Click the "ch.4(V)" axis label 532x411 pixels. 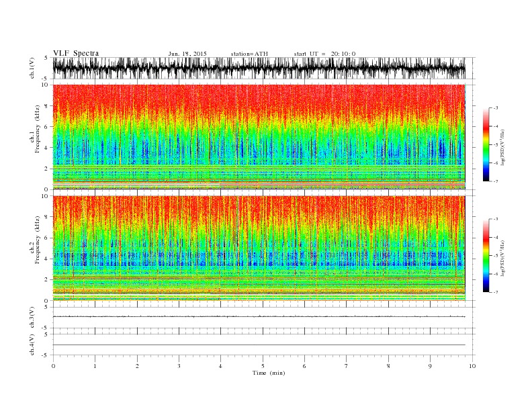point(32,345)
